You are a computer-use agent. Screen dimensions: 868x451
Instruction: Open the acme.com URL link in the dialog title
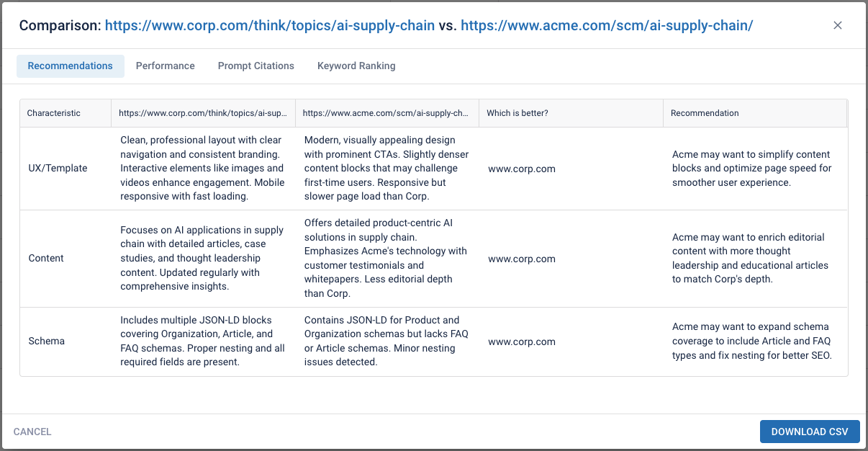click(x=607, y=26)
